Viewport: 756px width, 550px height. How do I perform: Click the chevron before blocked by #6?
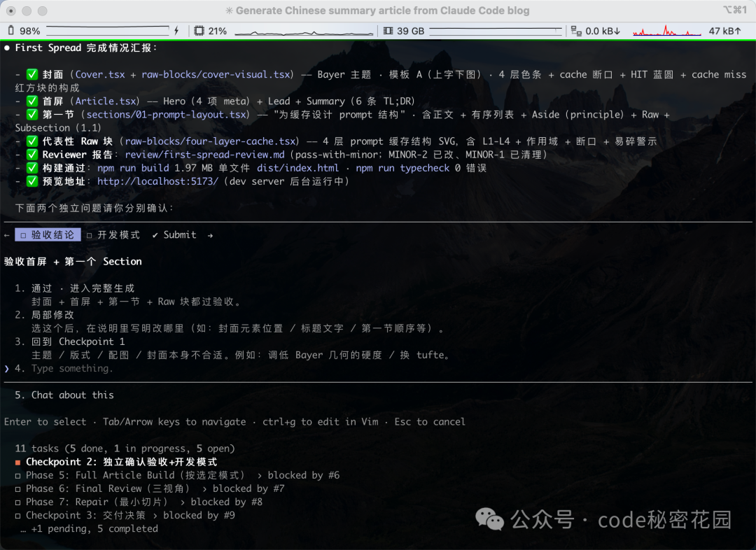coord(260,476)
